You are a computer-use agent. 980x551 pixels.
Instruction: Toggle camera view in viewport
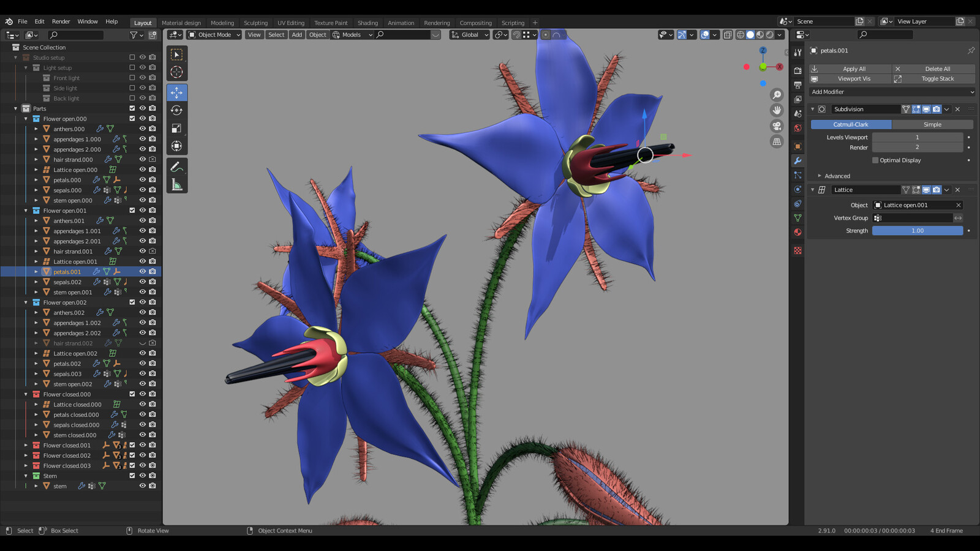tap(777, 126)
